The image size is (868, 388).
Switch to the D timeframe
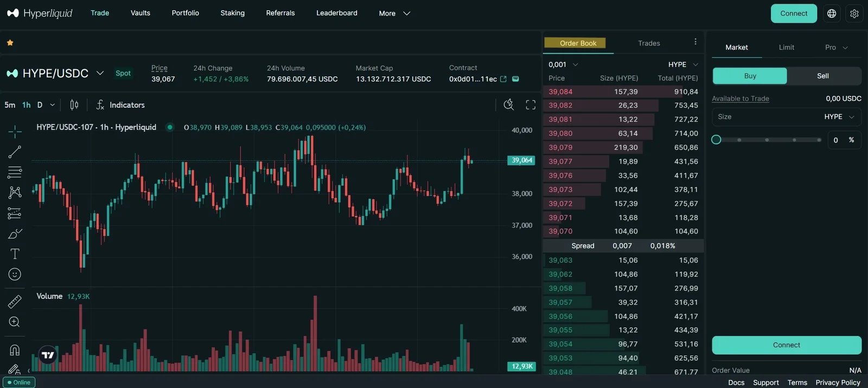tap(40, 105)
